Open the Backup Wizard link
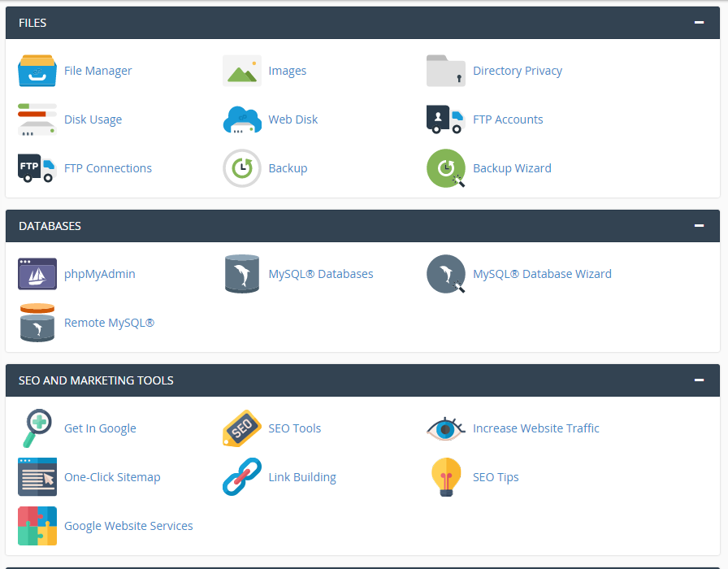This screenshot has width=728, height=569. 512,168
